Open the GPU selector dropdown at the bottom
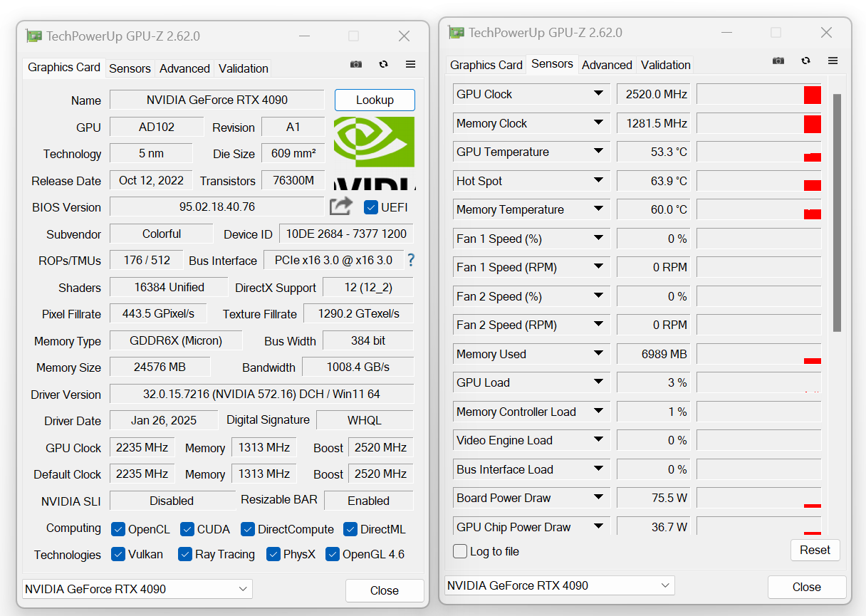Screen dimensions: 866x616 137,589
